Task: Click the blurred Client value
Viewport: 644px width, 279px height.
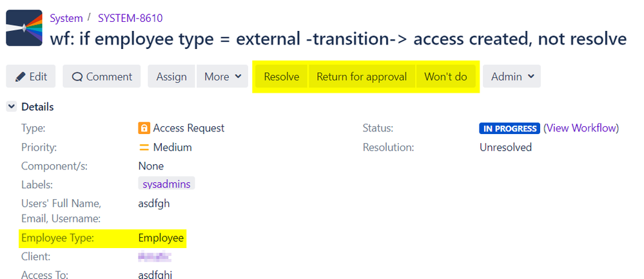Action: pos(155,257)
